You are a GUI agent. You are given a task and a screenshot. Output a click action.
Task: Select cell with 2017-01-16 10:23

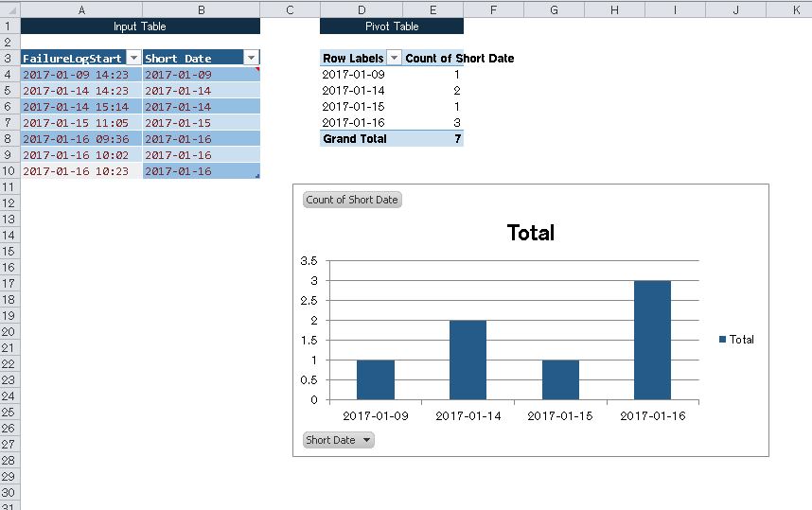81,171
